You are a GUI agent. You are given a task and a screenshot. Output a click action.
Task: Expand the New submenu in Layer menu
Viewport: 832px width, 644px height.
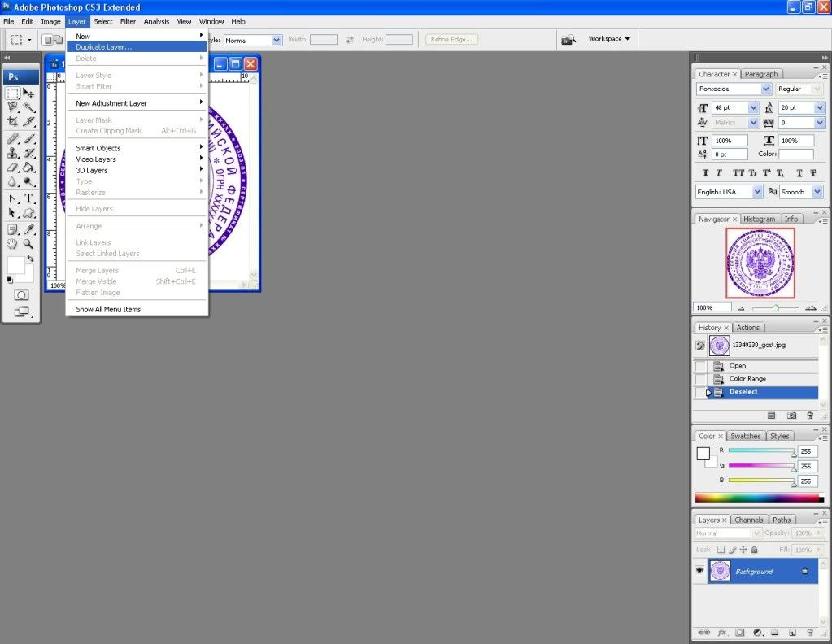pos(137,36)
